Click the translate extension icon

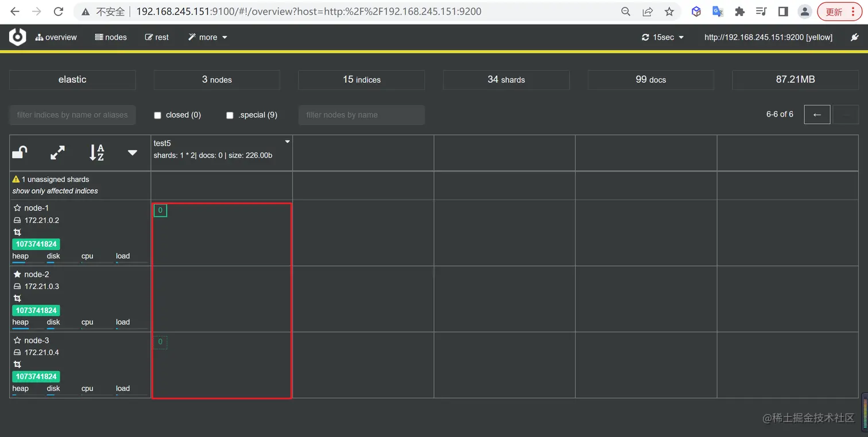[718, 11]
